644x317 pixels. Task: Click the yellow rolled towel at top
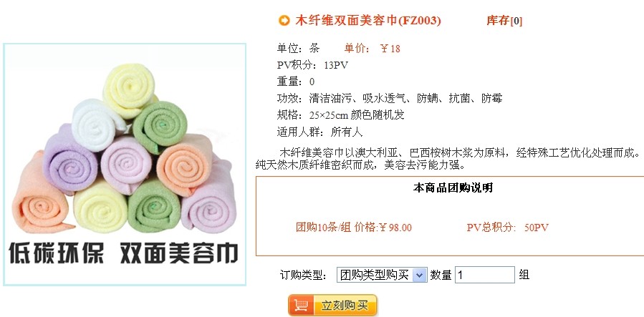[130, 89]
